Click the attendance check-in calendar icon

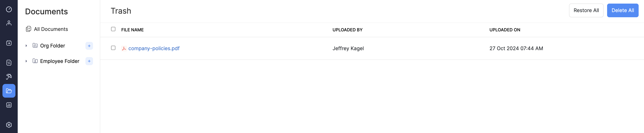9,43
